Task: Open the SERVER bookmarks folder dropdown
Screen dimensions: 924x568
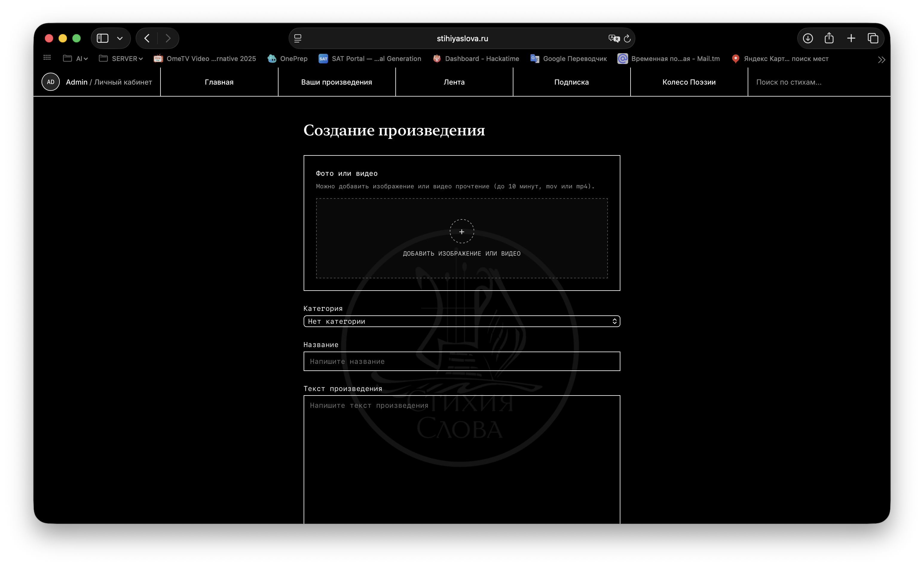Action: coord(121,59)
